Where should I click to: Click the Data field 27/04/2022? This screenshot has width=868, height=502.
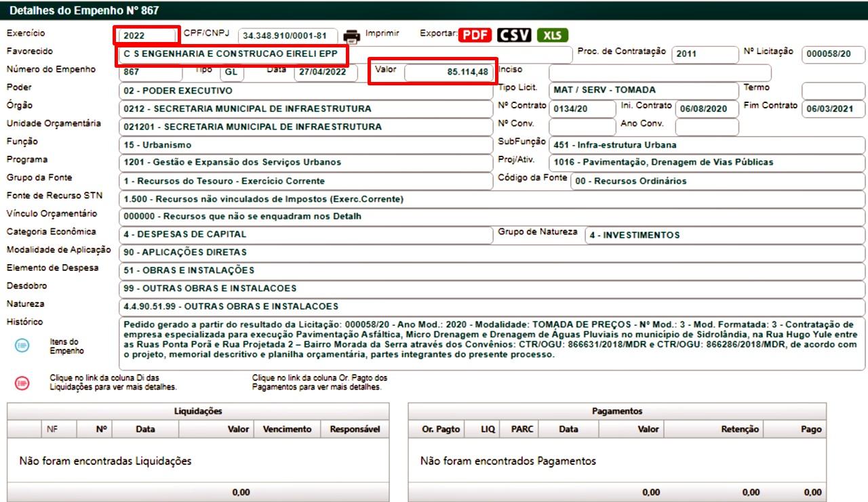pyautogui.click(x=325, y=72)
